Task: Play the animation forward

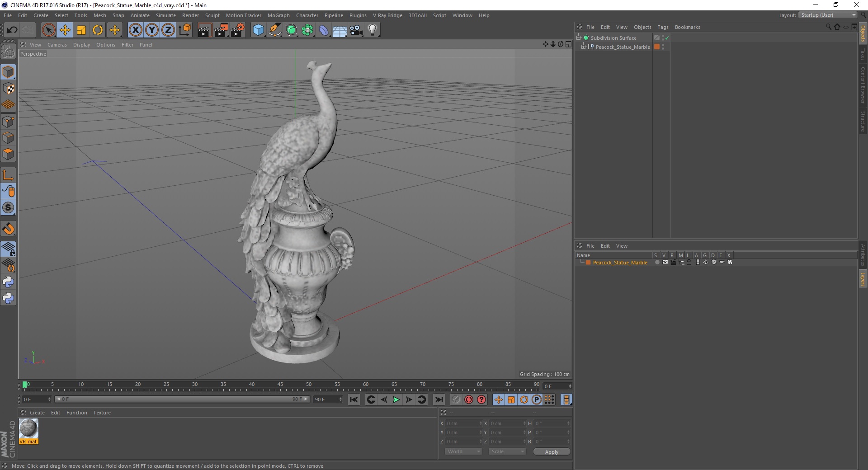Action: click(396, 399)
